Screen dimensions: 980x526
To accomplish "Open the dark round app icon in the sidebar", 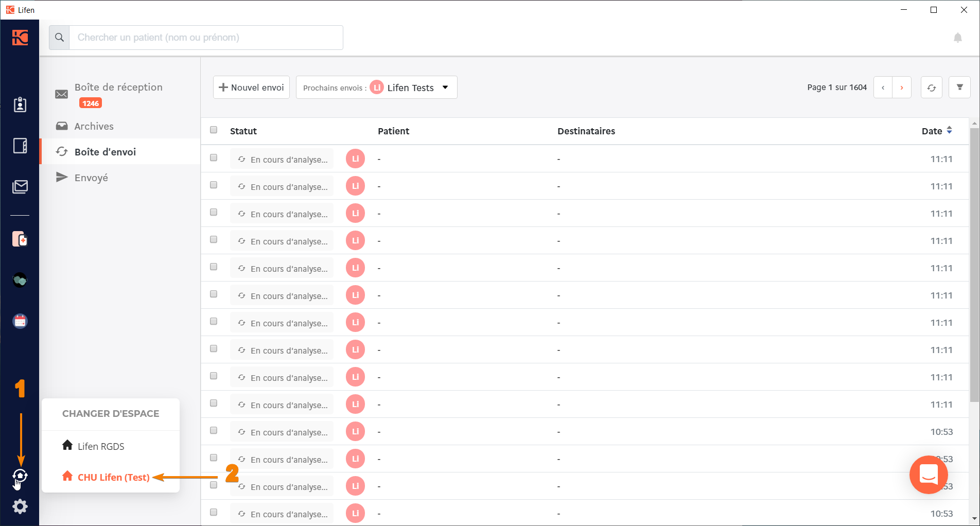I will click(x=20, y=280).
